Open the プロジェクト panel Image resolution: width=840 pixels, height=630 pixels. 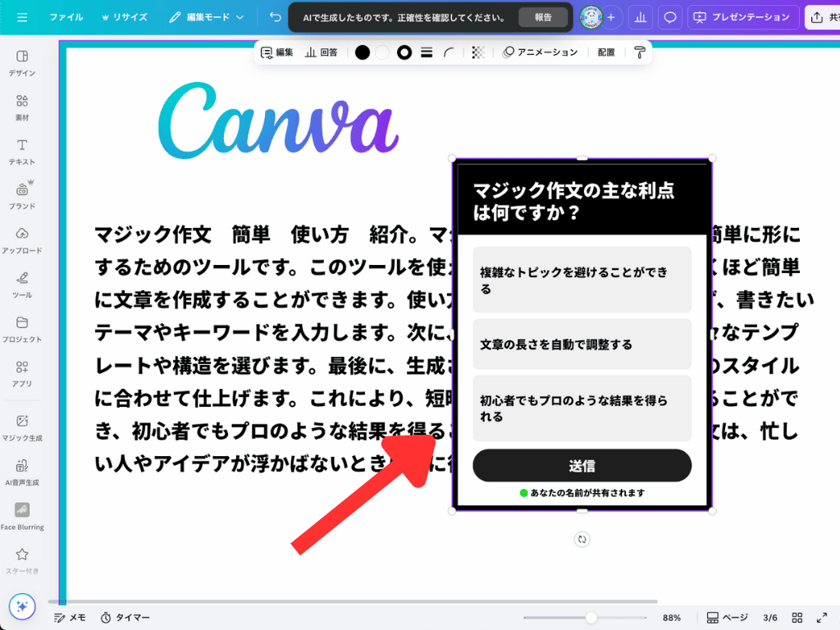(22, 330)
